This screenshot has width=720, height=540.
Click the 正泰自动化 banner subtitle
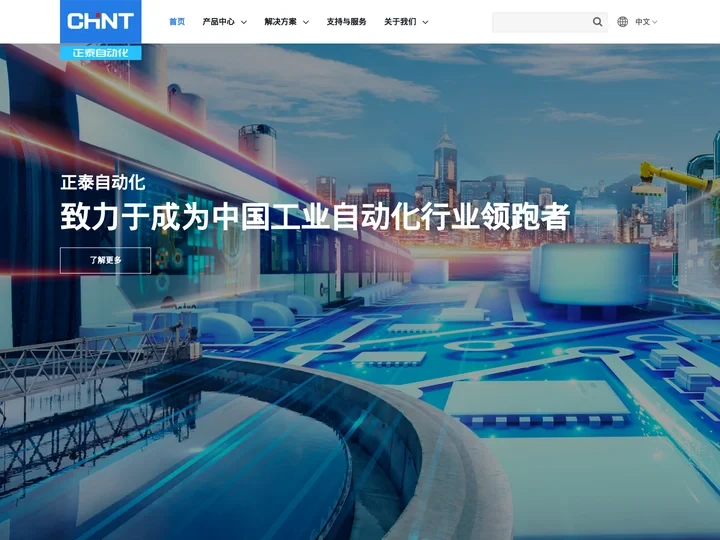click(x=103, y=183)
